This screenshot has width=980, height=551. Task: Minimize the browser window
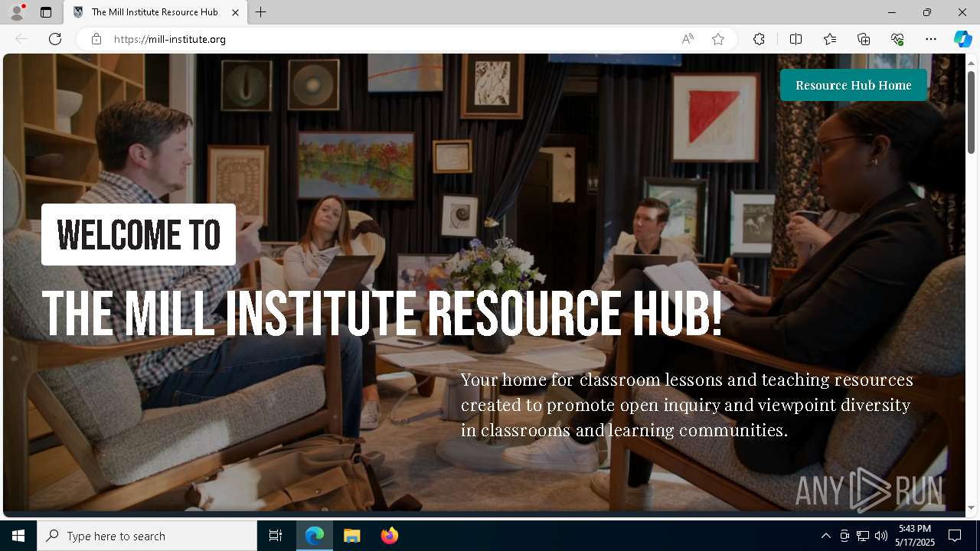click(892, 12)
